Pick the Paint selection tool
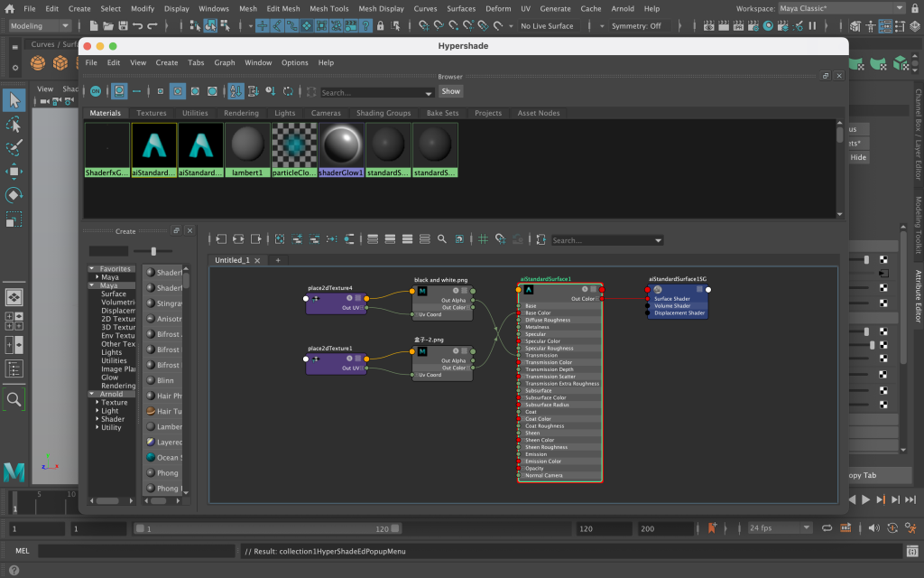924x578 pixels. 14,147
